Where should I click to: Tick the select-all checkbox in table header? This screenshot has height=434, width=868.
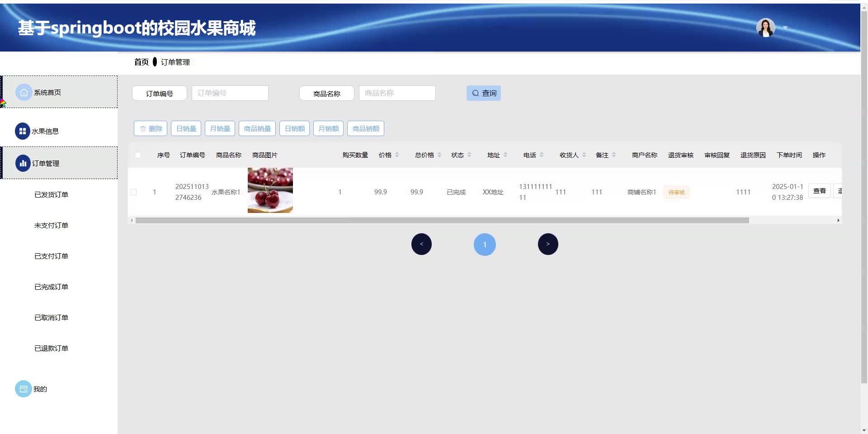(x=138, y=155)
